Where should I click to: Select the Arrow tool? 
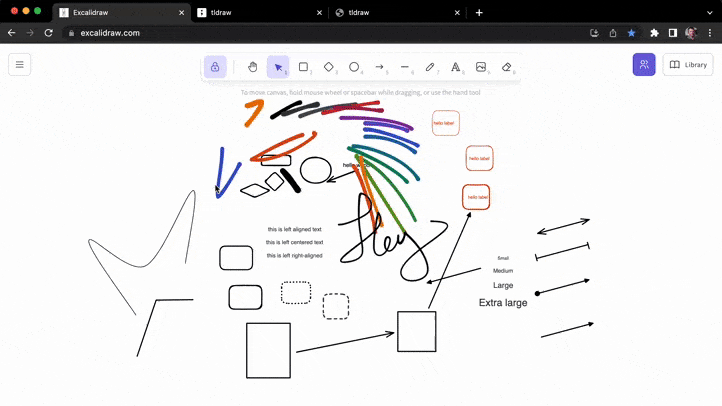380,67
